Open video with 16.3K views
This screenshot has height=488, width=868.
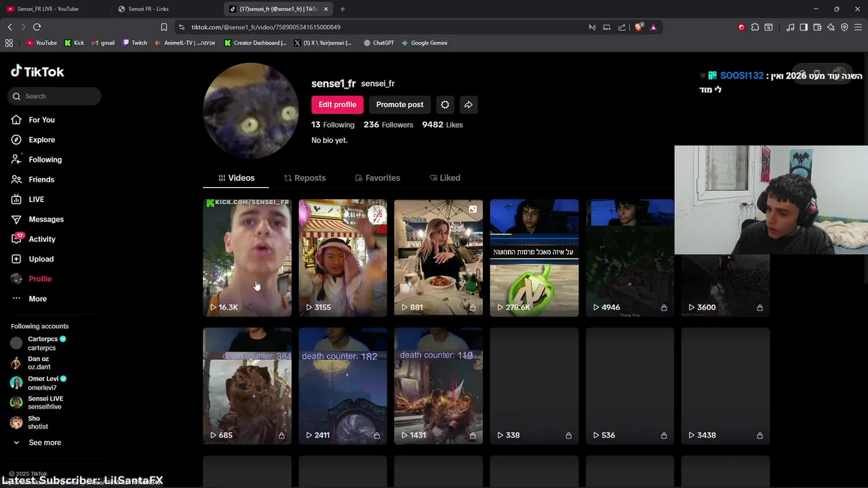coord(248,258)
